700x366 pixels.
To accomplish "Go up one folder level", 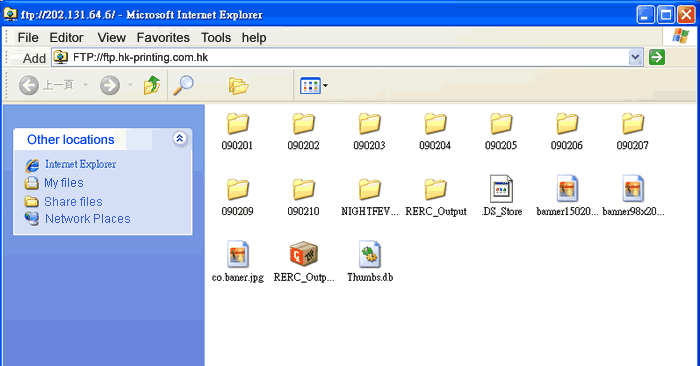I will coord(152,85).
